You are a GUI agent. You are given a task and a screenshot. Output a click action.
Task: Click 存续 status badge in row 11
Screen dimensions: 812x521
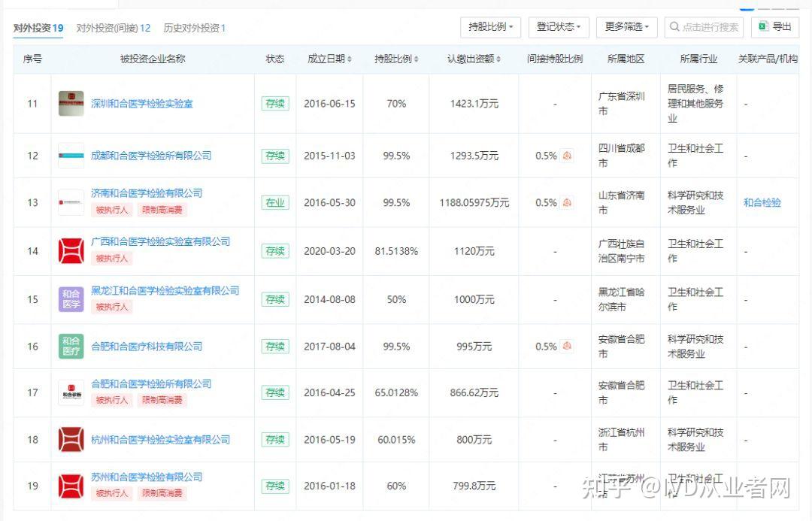(x=275, y=104)
